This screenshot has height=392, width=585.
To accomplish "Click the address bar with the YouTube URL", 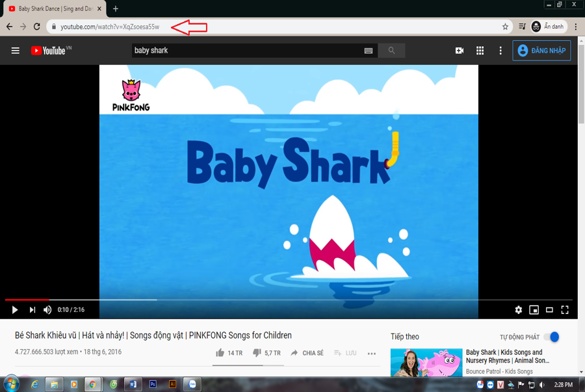I will click(x=278, y=27).
